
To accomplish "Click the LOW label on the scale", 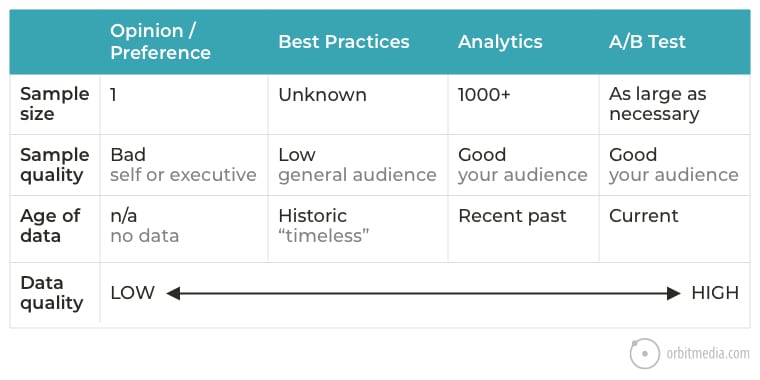I will tap(133, 293).
